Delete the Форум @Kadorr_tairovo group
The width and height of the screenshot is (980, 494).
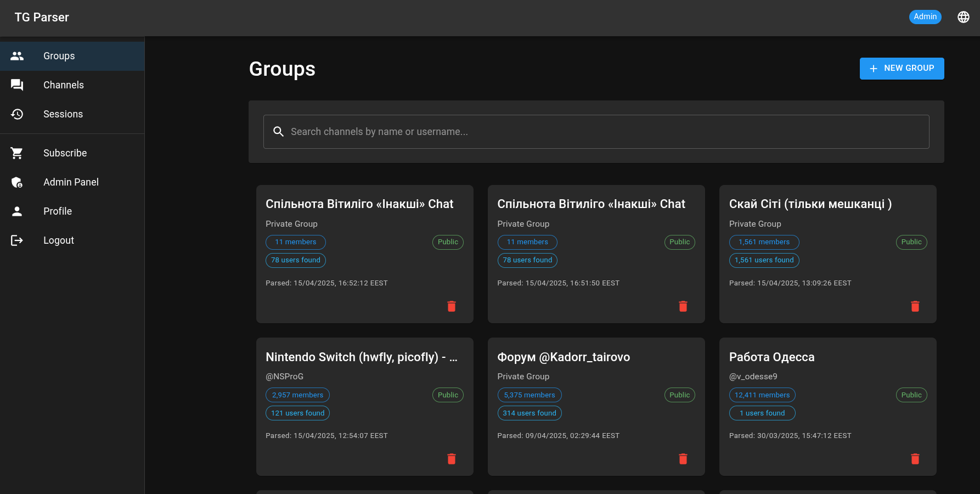(x=683, y=459)
